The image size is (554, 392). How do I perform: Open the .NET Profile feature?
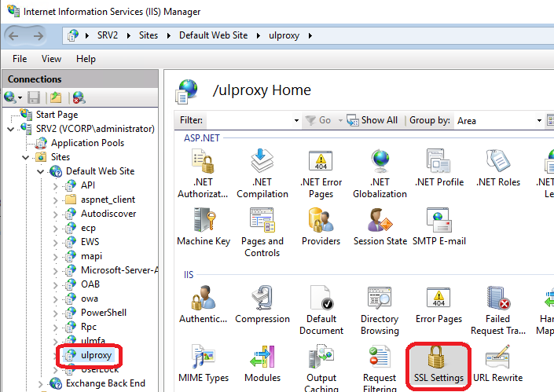point(438,168)
